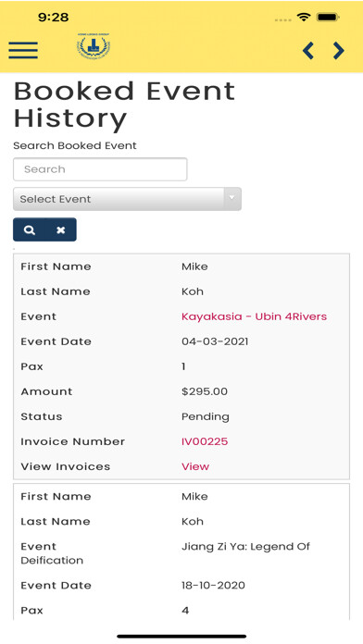Screen dimensions: 363x644
Task: Tap the Pending status value
Action: coord(206,417)
